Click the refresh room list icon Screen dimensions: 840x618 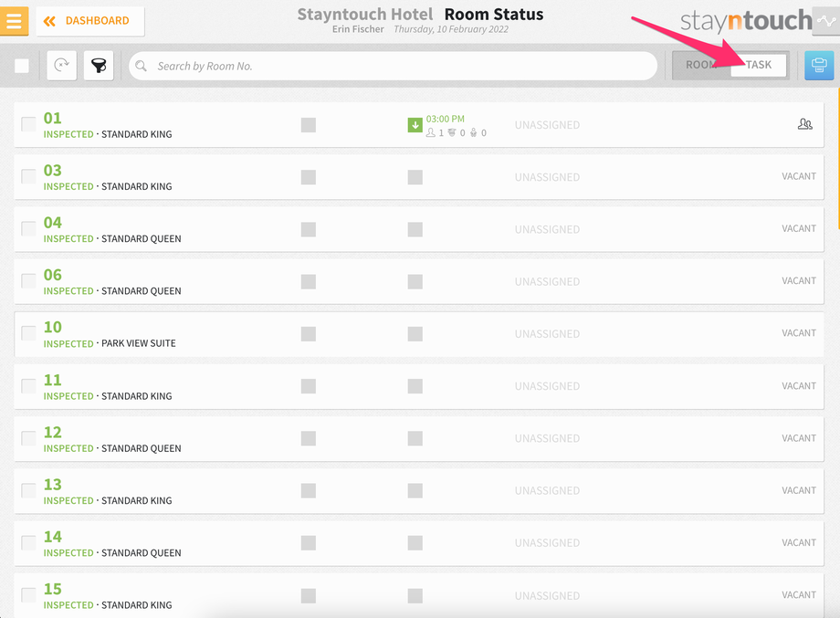click(61, 66)
